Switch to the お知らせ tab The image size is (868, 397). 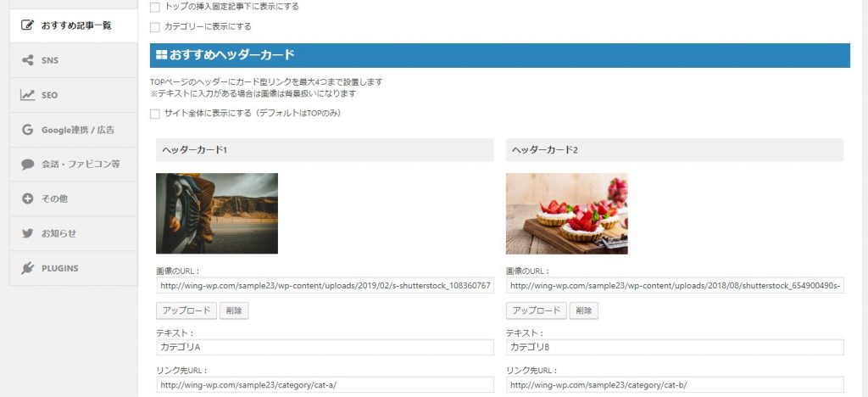(x=58, y=233)
